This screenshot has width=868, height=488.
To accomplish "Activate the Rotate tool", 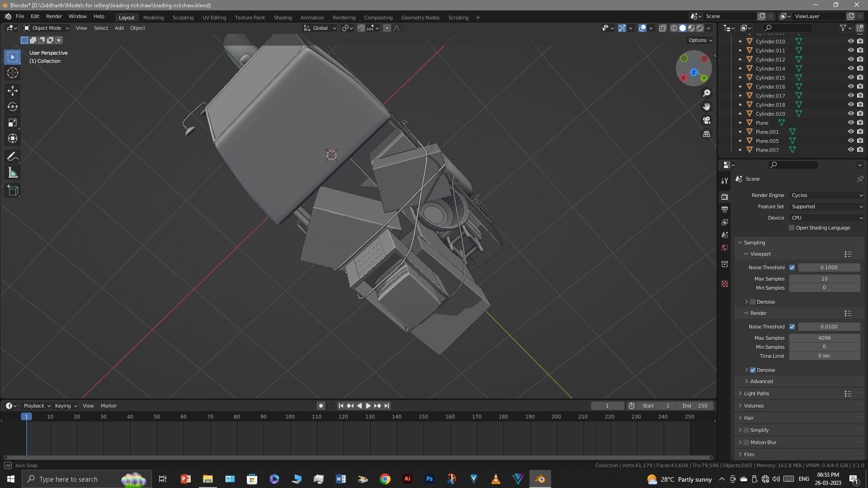I will tap(13, 107).
